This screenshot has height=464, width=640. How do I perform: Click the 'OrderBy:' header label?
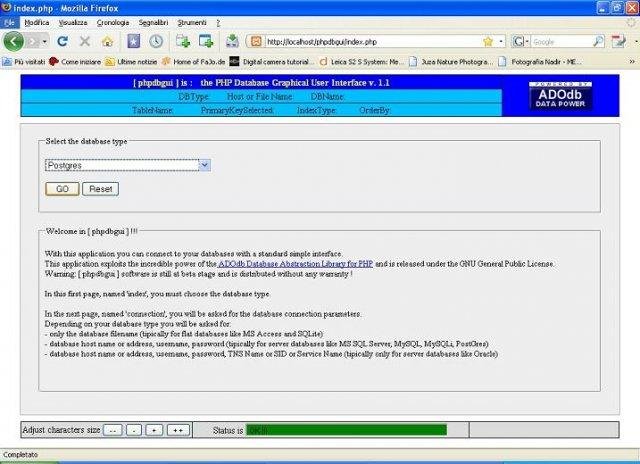(375, 111)
